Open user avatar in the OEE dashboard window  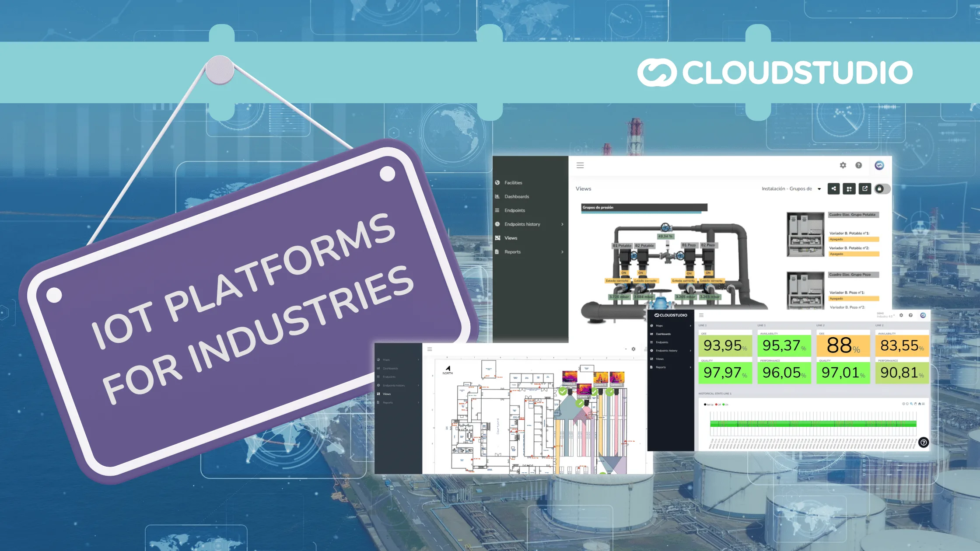[923, 315]
